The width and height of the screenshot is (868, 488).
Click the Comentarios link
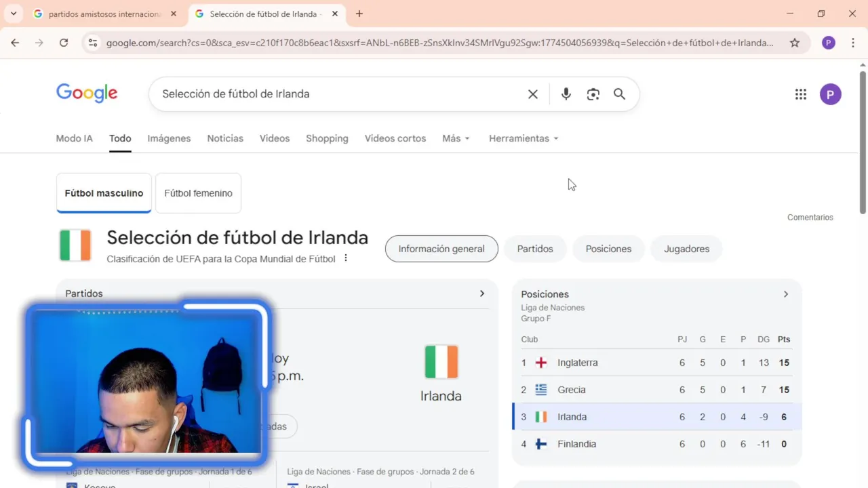click(810, 218)
